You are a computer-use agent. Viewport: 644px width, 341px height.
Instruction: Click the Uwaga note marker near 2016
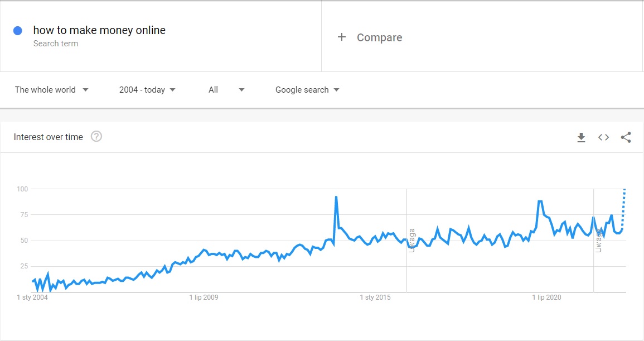point(412,240)
